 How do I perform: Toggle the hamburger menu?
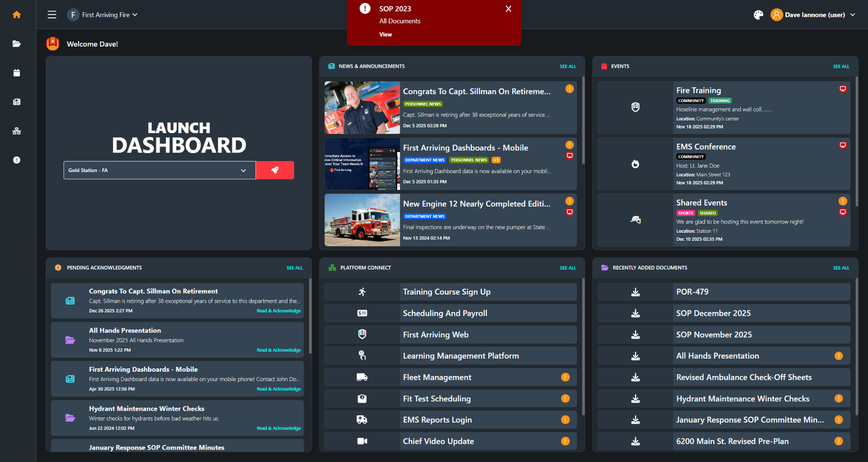tap(52, 15)
